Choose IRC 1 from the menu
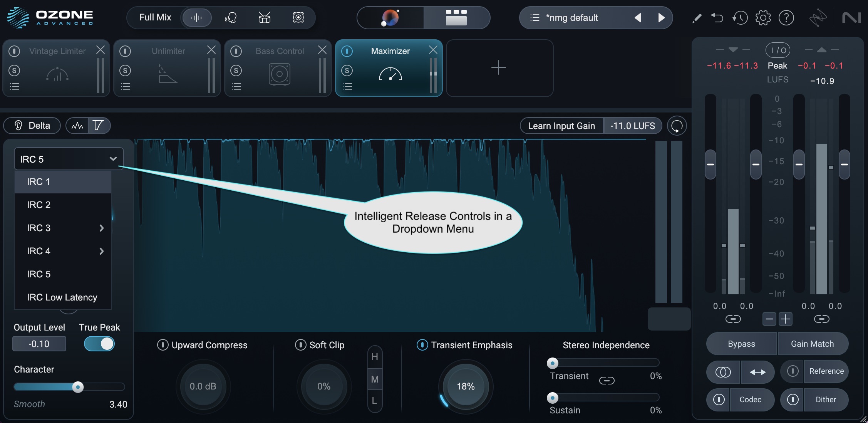 pyautogui.click(x=63, y=182)
